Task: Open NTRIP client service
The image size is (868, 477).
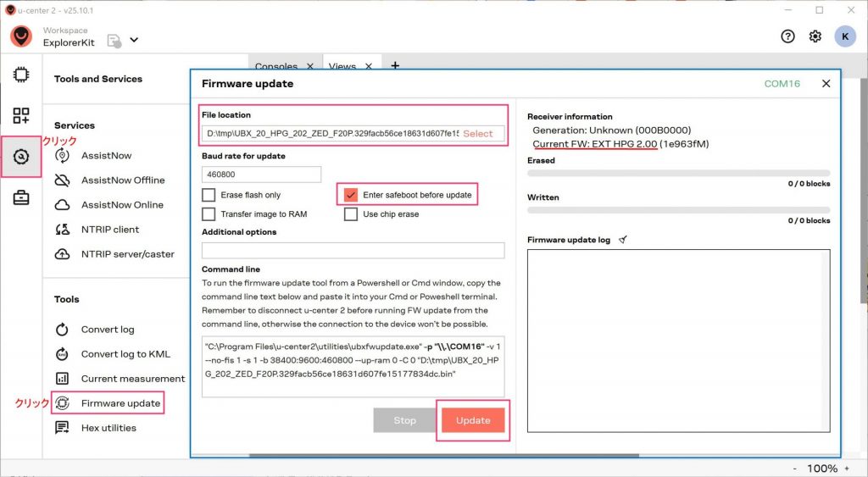Action: pyautogui.click(x=109, y=230)
